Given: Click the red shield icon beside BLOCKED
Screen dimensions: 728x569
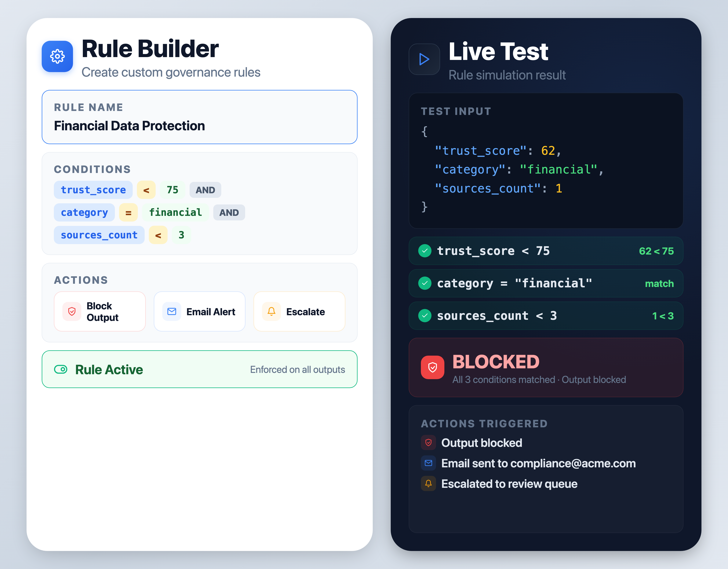Looking at the screenshot, I should [432, 367].
